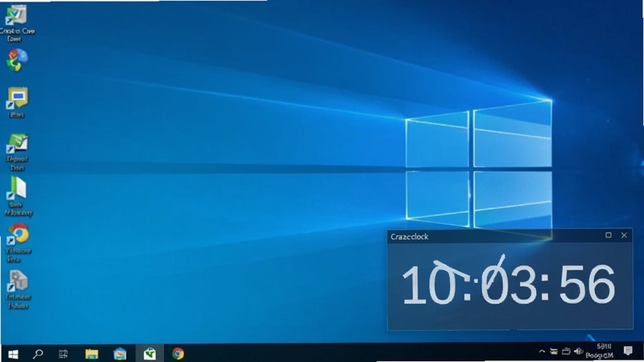The width and height of the screenshot is (644, 362).
Task: Open battery status tray icon
Action: click(x=566, y=352)
